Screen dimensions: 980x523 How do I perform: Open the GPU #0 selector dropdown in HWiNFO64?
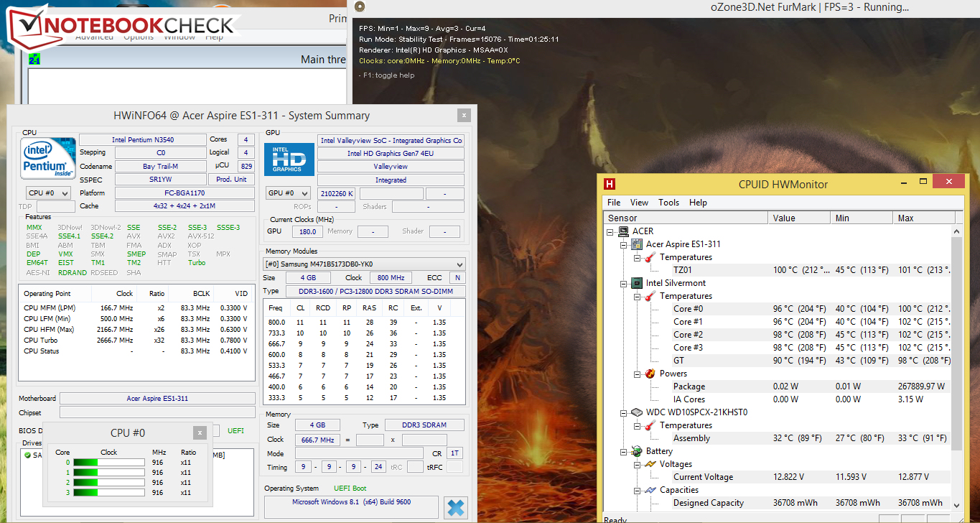click(289, 193)
